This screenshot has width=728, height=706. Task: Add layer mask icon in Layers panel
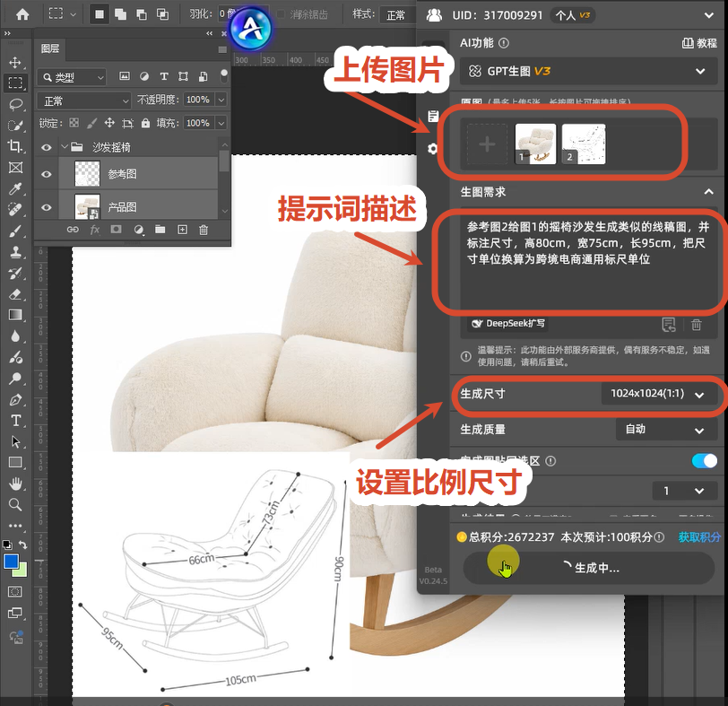point(116,230)
